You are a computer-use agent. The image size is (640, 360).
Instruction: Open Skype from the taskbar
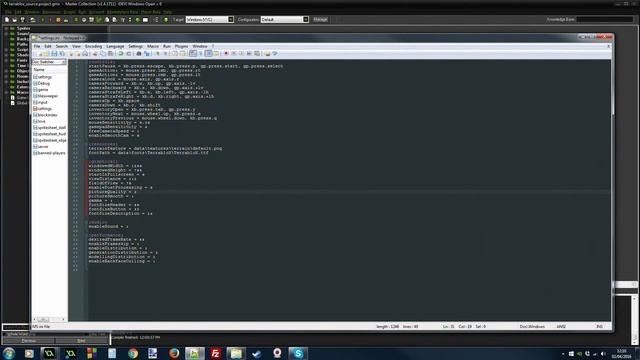coord(298,353)
